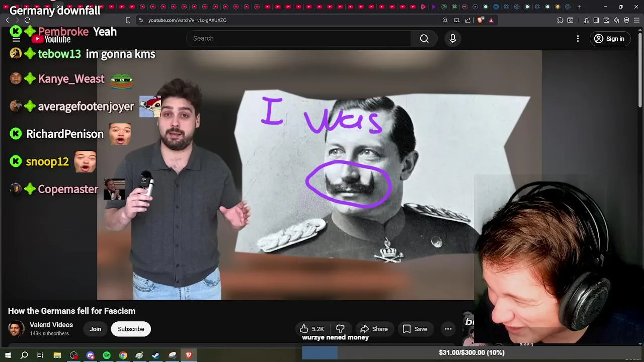Click chat message 'im gonna kms' by tebow13
Viewport: 644px width, 362px height.
[x=120, y=54]
